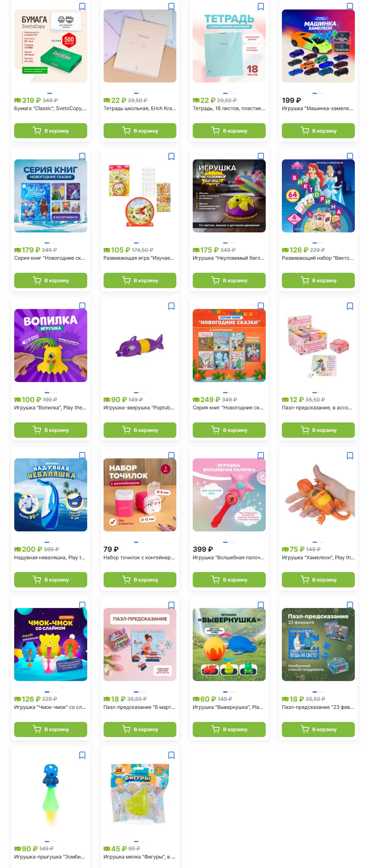The width and height of the screenshot is (376, 868).
Task: Bookmark the Игрушка мялка Фигуры item
Action: tap(171, 755)
